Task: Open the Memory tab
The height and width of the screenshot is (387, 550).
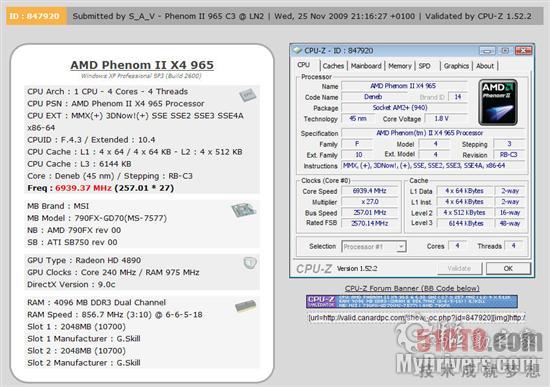Action: [x=400, y=66]
